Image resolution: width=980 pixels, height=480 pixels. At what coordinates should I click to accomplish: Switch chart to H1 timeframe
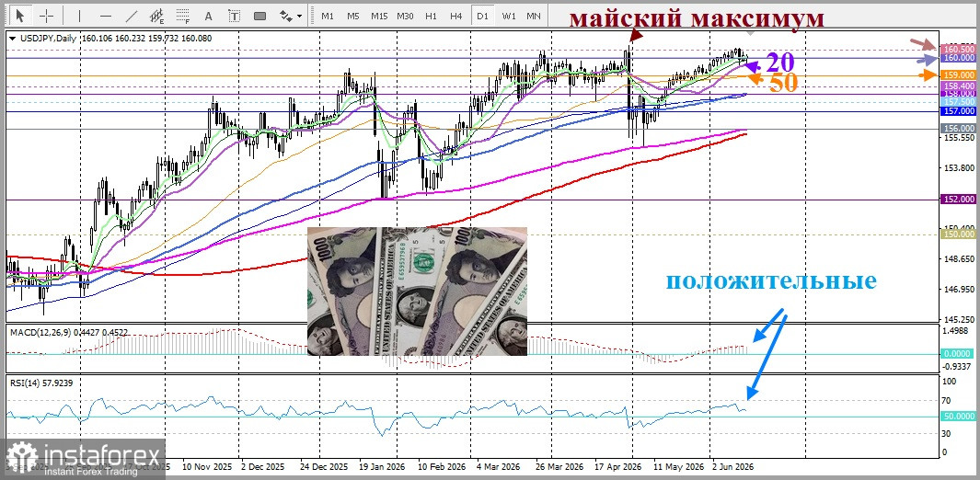coord(431,16)
